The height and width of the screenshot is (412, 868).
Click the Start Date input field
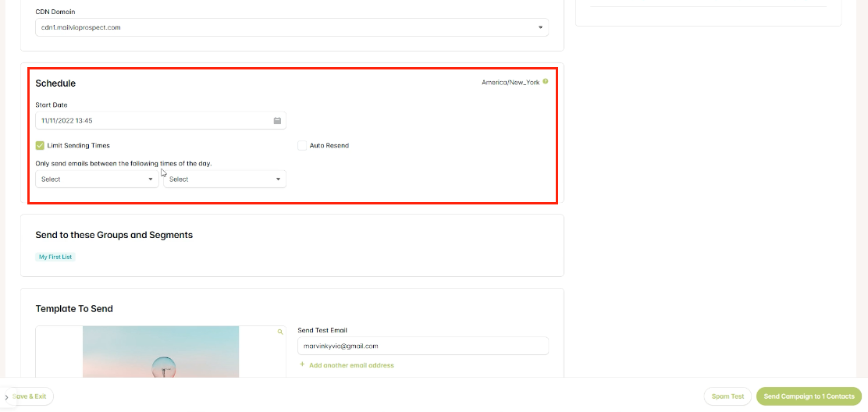coord(161,121)
